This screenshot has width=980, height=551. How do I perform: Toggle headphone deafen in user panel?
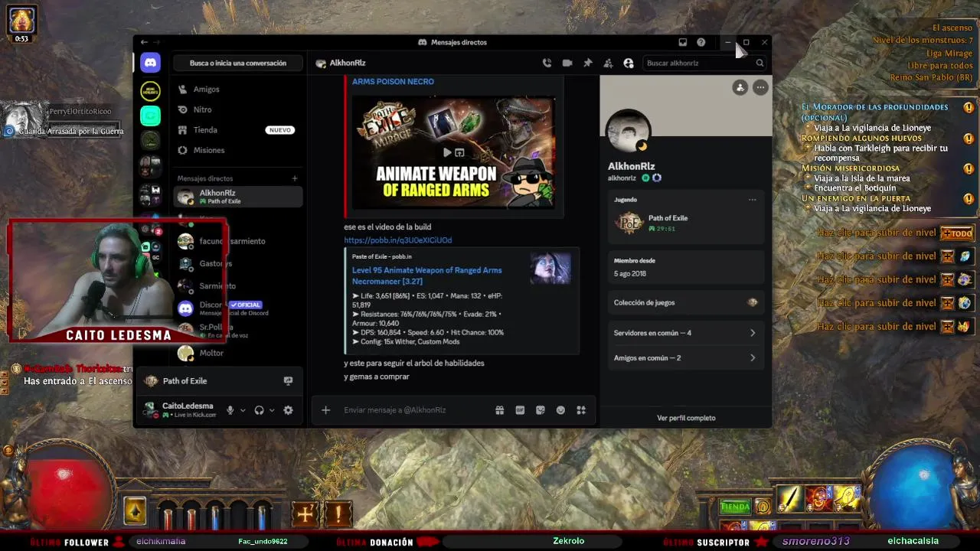tap(259, 410)
